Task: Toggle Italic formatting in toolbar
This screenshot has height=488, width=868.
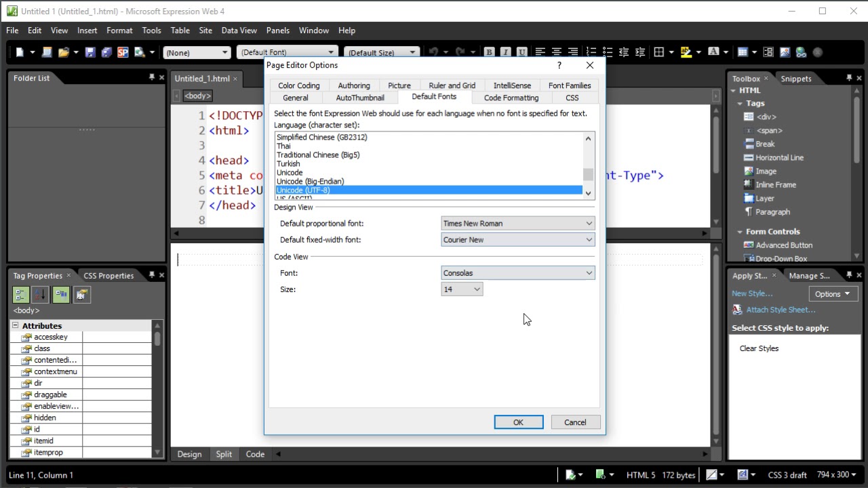Action: click(x=506, y=52)
